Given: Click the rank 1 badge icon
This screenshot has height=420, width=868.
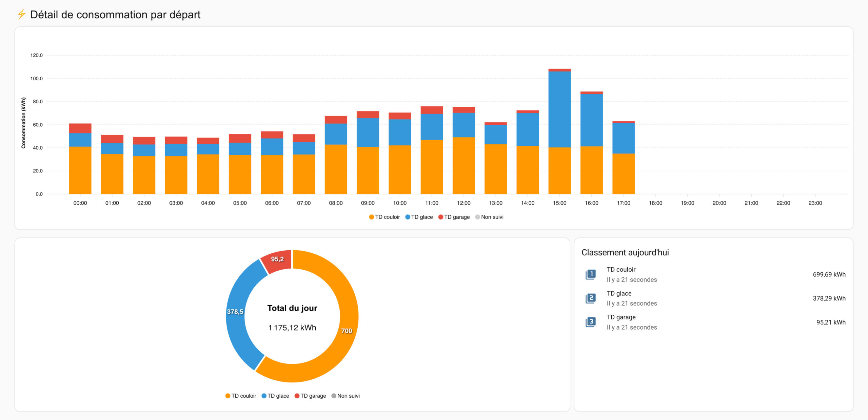Looking at the screenshot, I should [590, 274].
